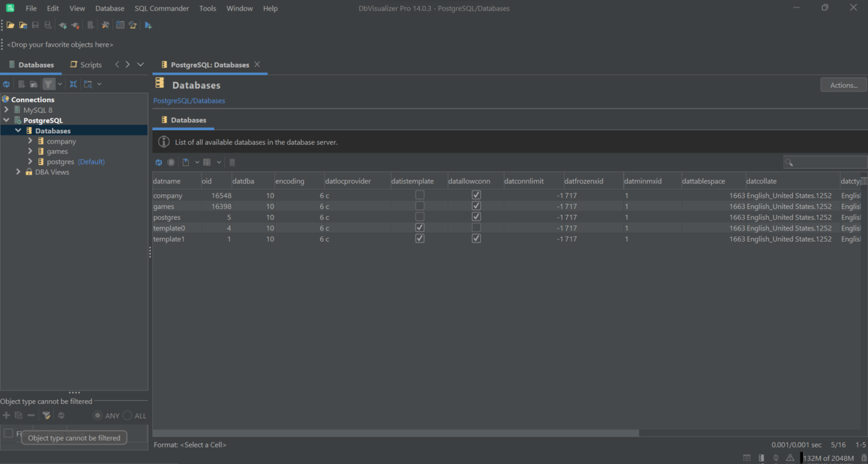Screen dimensions: 868x464
Task: Click the reload grid data icon above the table
Action: coord(158,162)
